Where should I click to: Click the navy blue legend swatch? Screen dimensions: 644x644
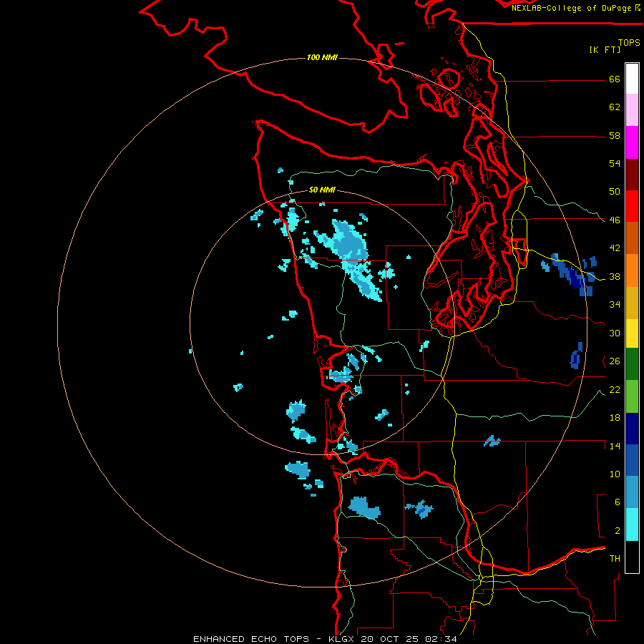click(632, 429)
